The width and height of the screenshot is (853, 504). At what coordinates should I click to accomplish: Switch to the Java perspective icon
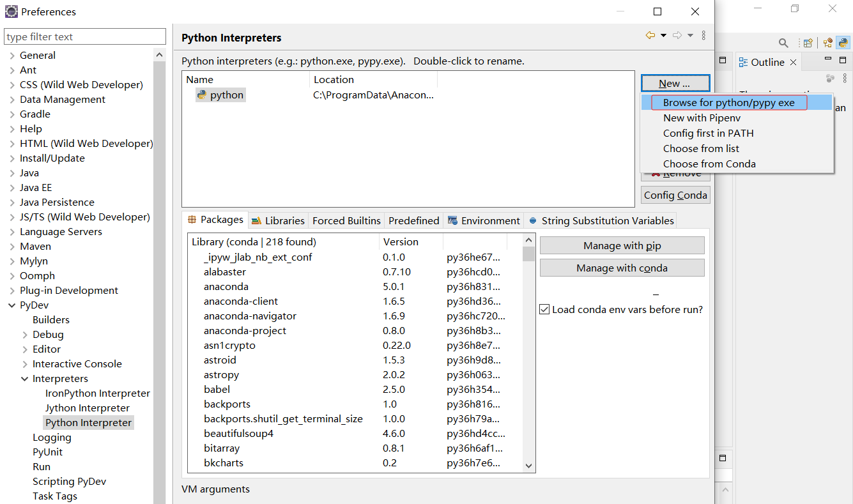pyautogui.click(x=828, y=43)
